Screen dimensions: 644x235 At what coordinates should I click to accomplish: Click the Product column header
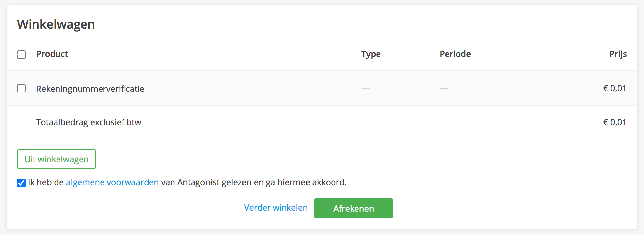52,54
